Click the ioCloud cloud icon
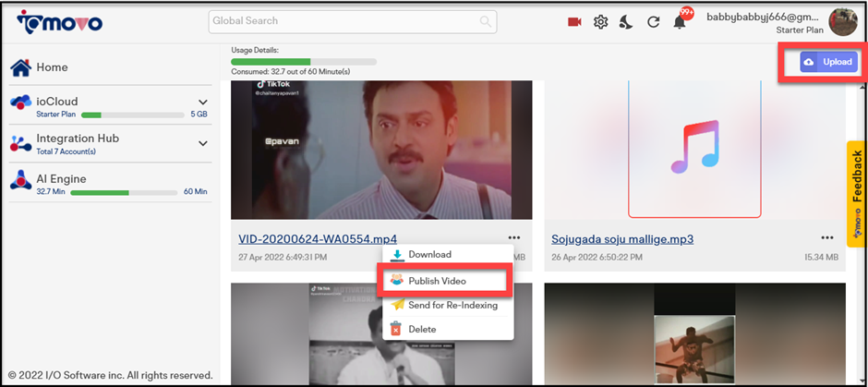The image size is (868, 387). [21, 103]
